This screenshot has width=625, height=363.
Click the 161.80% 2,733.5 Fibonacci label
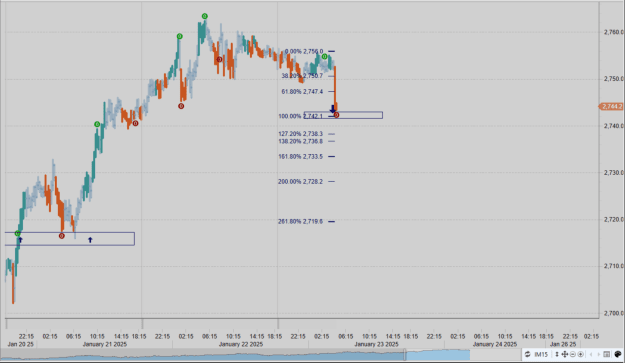click(301, 157)
